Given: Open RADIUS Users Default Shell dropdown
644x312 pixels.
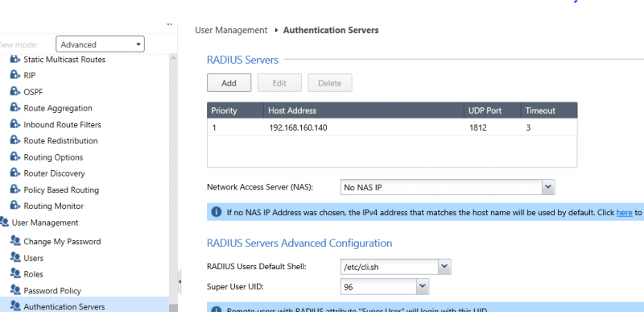Looking at the screenshot, I should tap(396, 267).
